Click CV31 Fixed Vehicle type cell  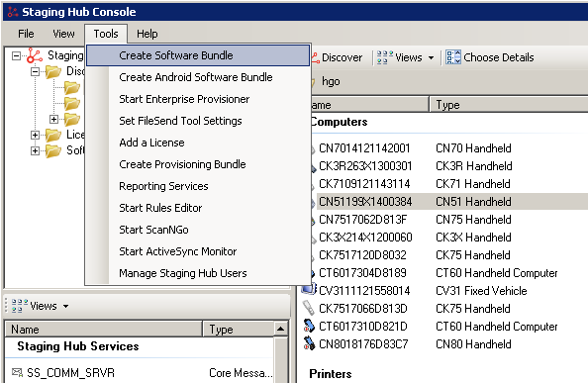coord(481,291)
